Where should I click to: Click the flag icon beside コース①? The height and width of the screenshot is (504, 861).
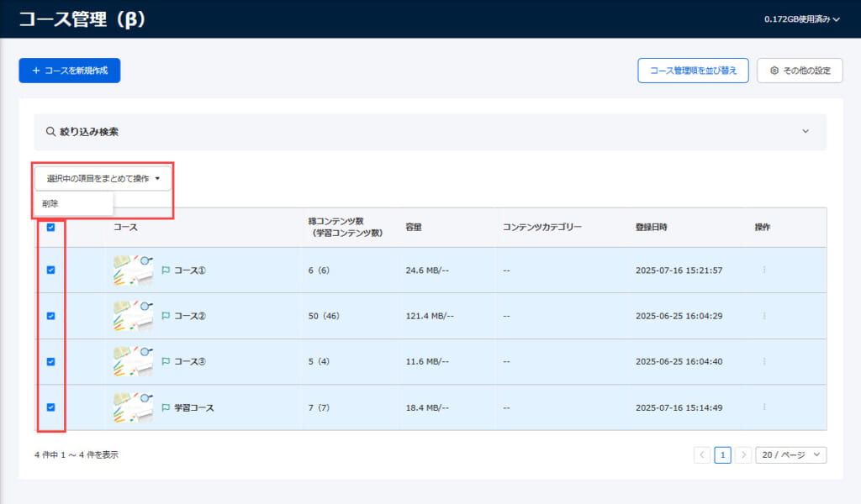[166, 270]
